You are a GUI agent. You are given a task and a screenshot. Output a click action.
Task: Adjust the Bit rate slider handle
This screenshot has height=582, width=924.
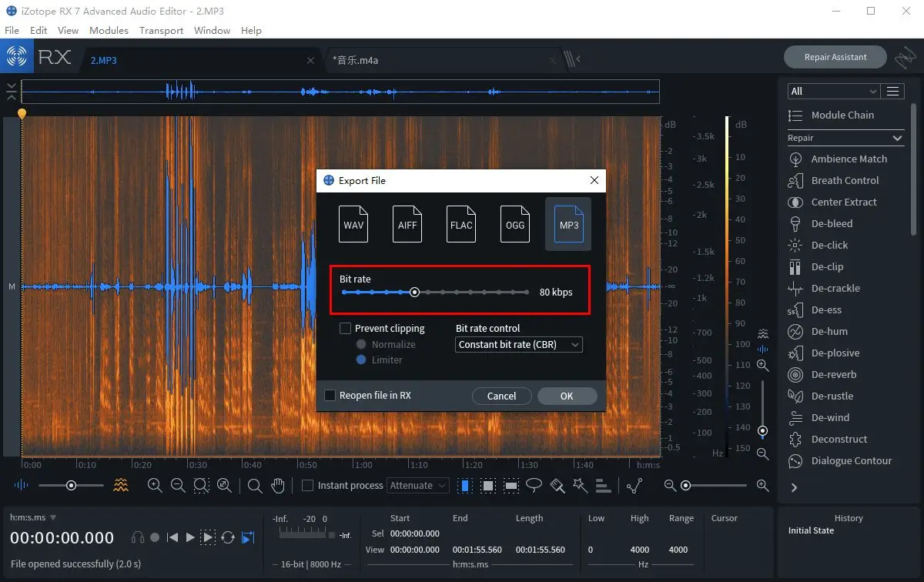[414, 292]
